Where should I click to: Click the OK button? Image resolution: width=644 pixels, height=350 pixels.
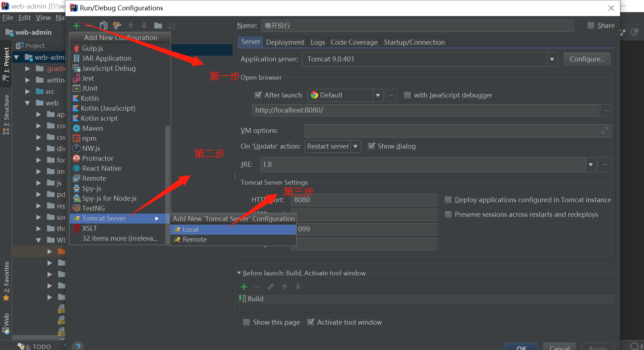coord(521,347)
